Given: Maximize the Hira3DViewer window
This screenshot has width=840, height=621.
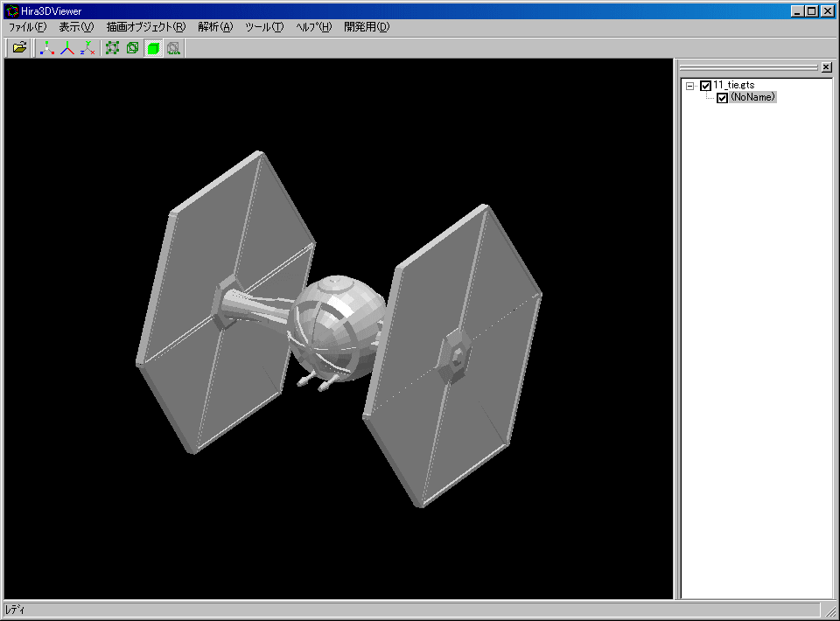Looking at the screenshot, I should [812, 10].
